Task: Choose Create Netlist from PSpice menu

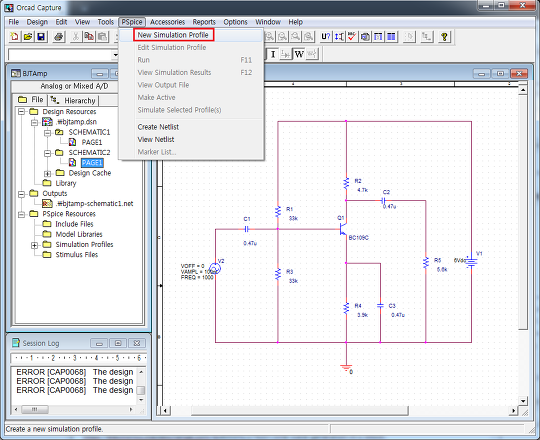Action: click(158, 127)
